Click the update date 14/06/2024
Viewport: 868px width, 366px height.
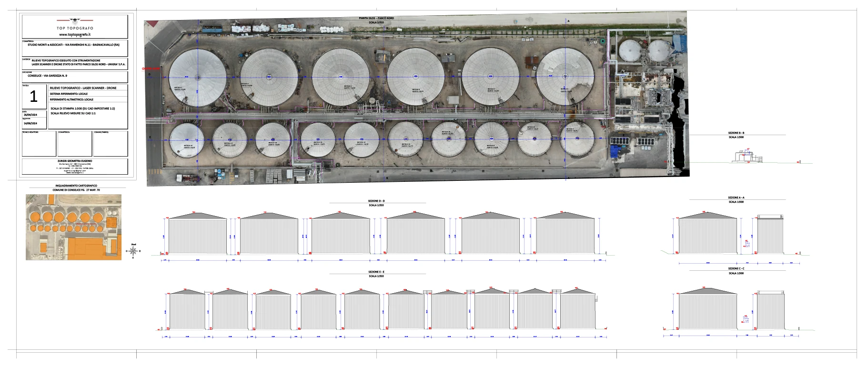[x=30, y=123]
